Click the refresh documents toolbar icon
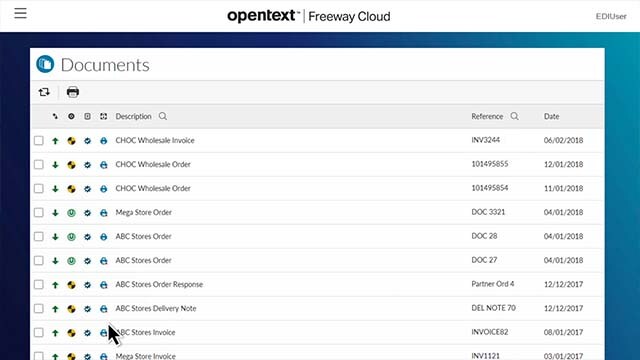This screenshot has height=360, width=640. point(44,92)
